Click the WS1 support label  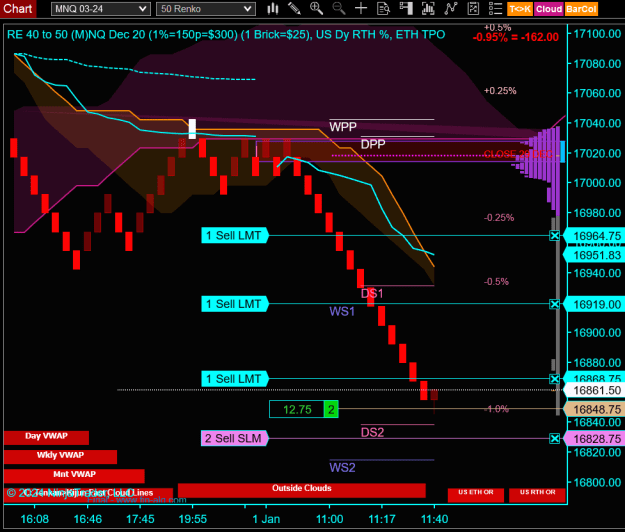click(342, 311)
